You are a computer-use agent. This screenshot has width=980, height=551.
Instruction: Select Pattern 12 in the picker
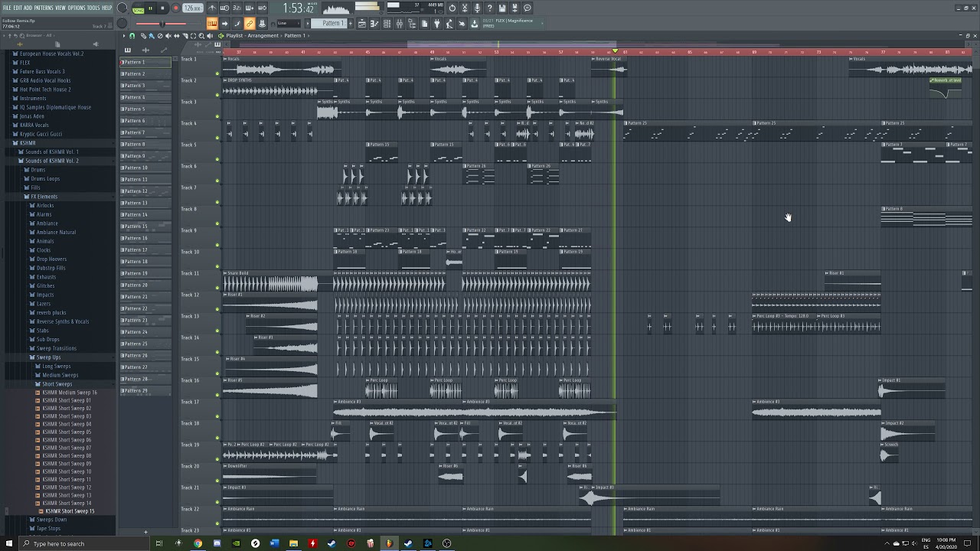coord(145,191)
